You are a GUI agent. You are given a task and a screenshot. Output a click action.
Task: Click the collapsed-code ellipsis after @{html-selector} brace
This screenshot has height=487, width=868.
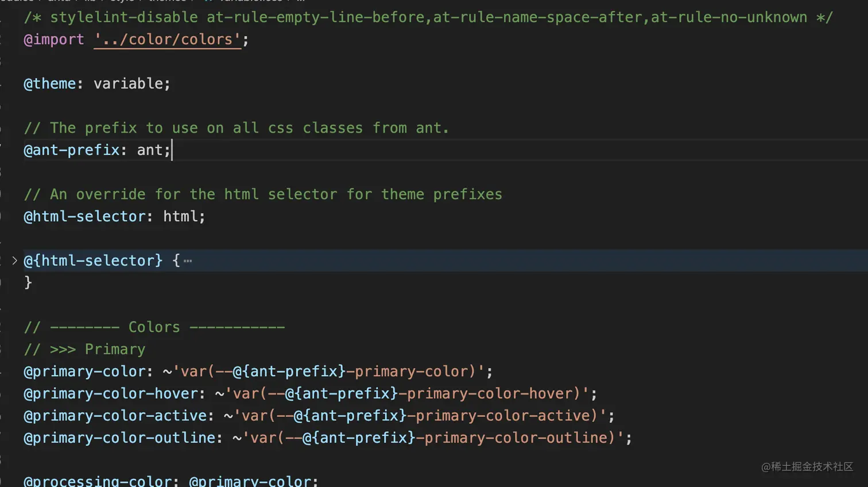click(188, 261)
